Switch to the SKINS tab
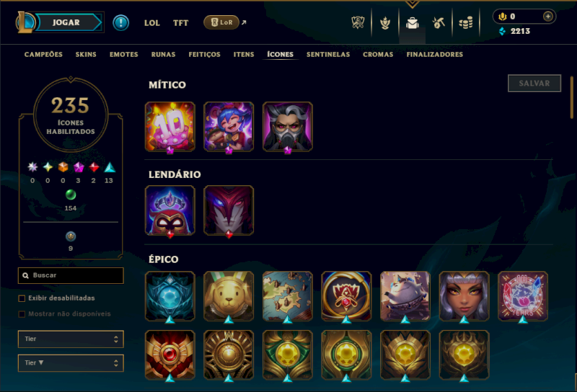This screenshot has width=577, height=392. [x=86, y=55]
